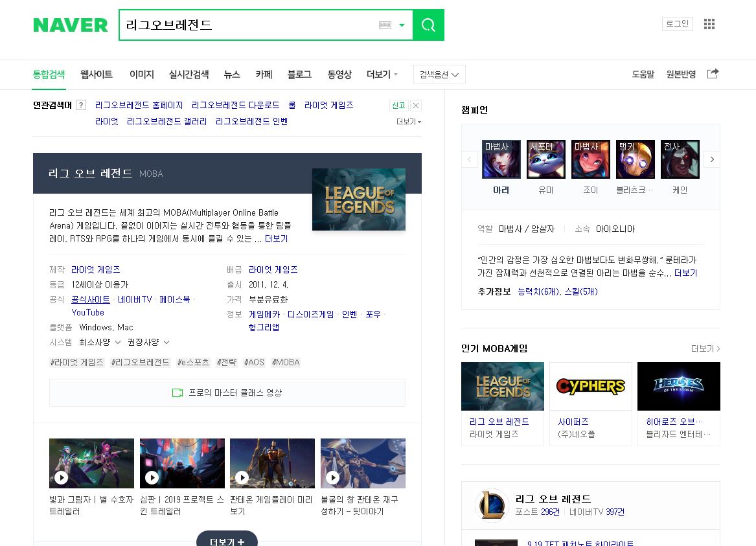The image size is (756, 546).
Task: Switch to the 동영상 tab
Action: point(339,74)
